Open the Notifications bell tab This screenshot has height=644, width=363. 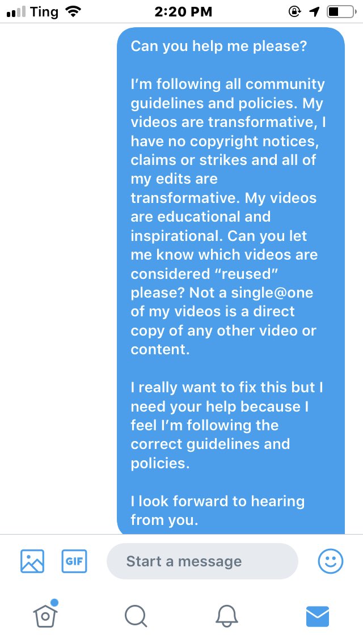(226, 616)
